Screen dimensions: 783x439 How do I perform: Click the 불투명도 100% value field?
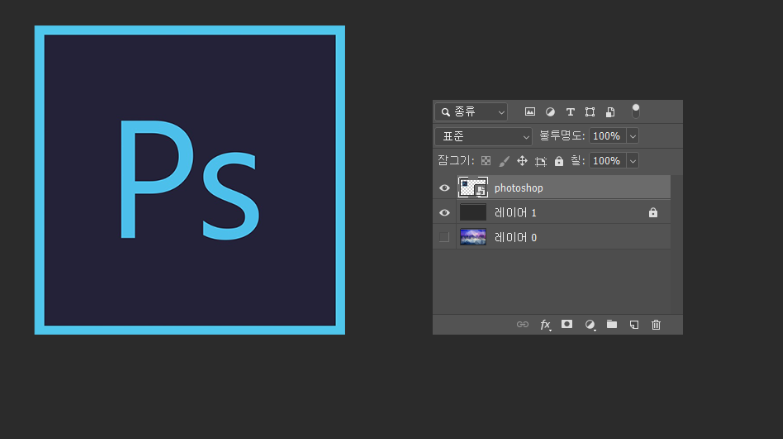point(607,136)
